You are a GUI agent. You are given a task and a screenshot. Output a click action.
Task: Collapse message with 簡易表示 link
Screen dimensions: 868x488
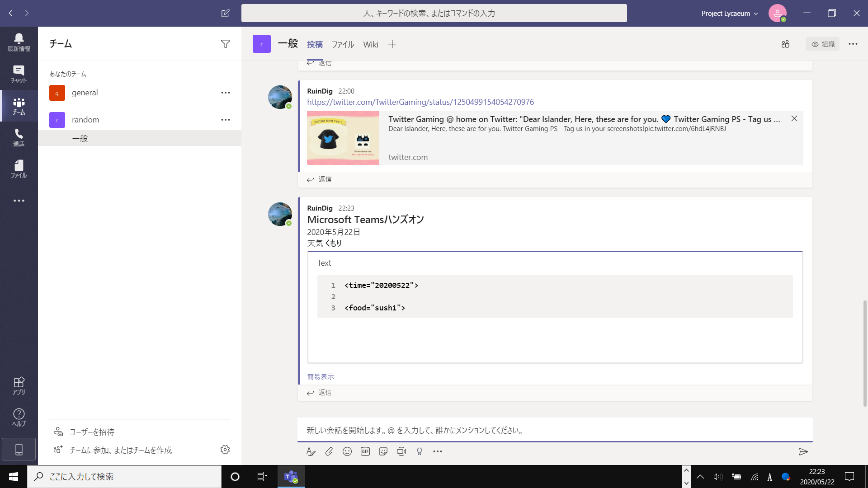pos(321,376)
